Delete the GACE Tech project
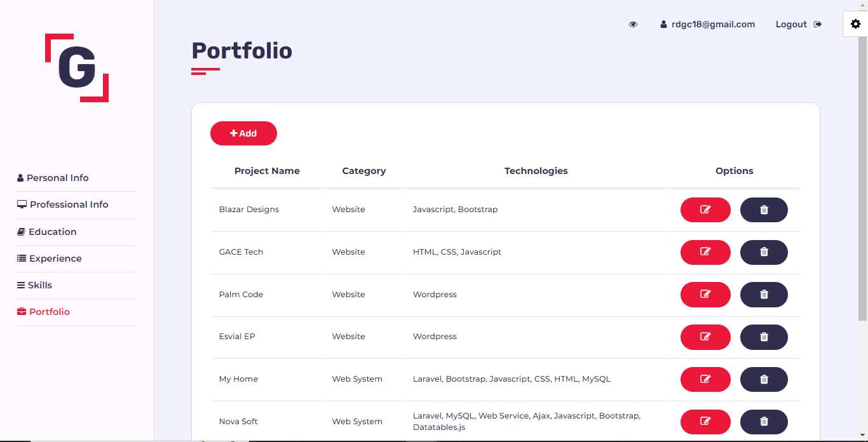 coord(764,252)
